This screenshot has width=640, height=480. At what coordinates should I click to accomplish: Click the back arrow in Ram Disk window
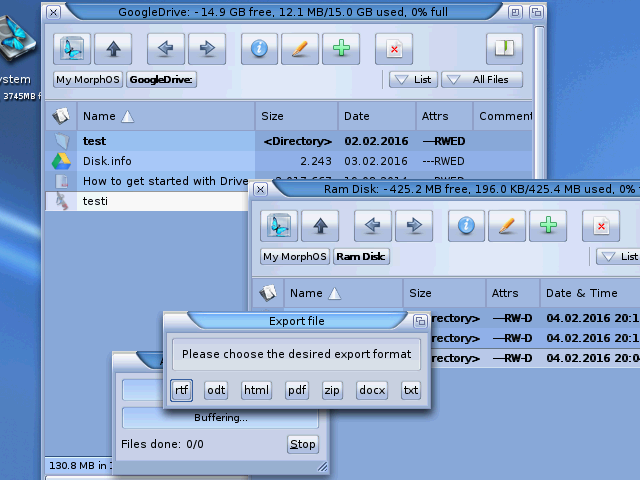(373, 226)
